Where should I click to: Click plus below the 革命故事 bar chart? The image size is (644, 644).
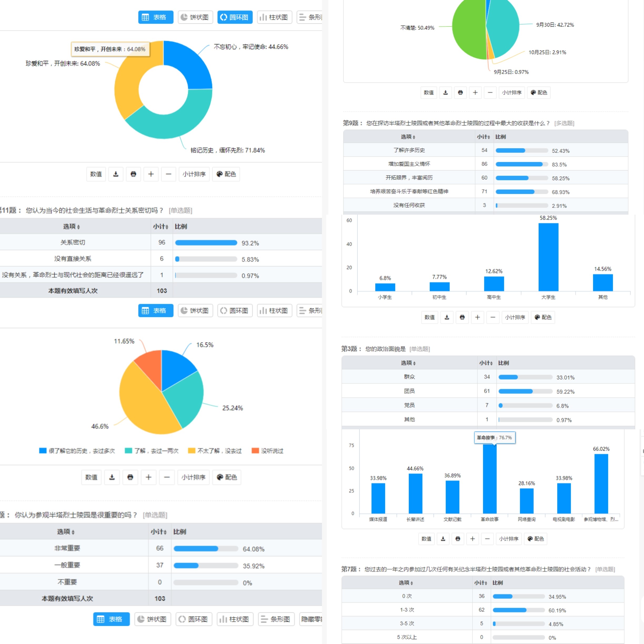[x=472, y=539]
